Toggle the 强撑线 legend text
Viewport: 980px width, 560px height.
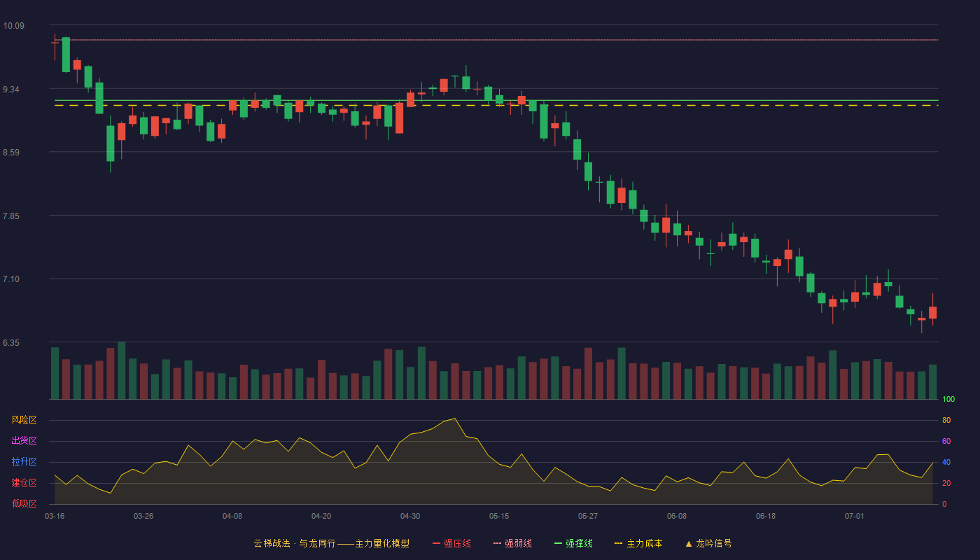579,543
